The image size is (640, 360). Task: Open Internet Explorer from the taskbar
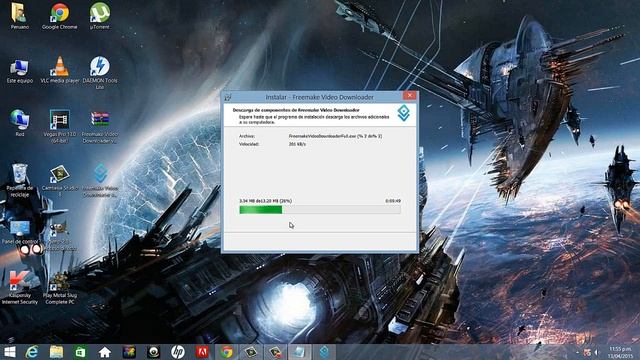[32, 352]
